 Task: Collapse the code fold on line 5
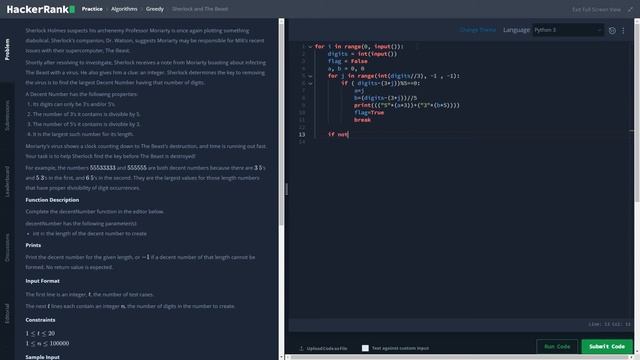(310, 76)
